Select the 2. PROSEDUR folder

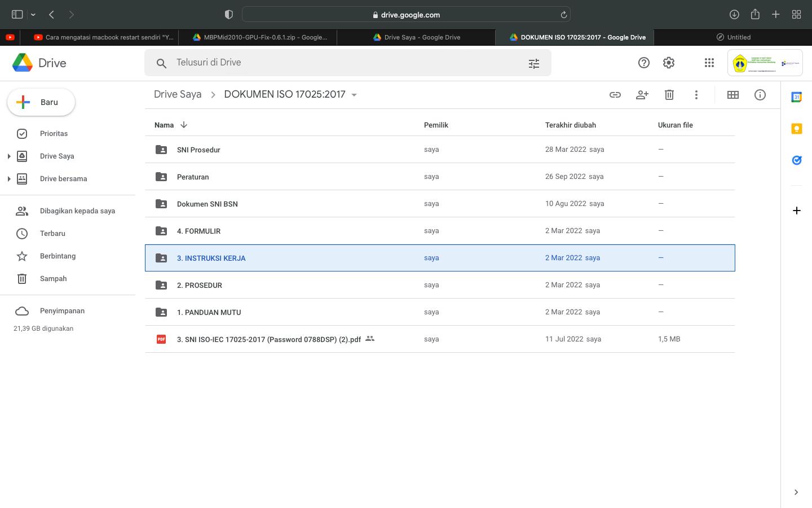[x=440, y=285]
